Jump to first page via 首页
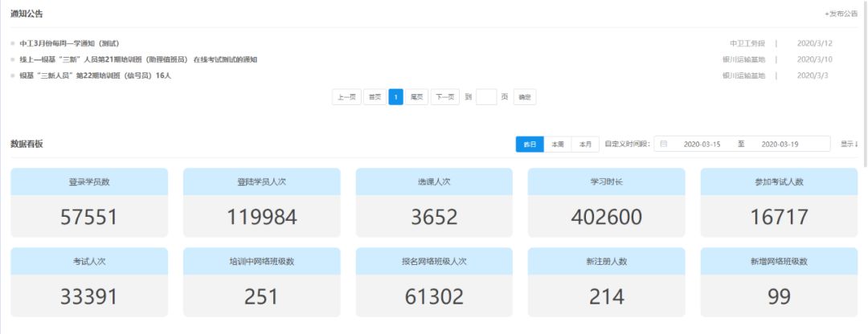 click(x=375, y=97)
